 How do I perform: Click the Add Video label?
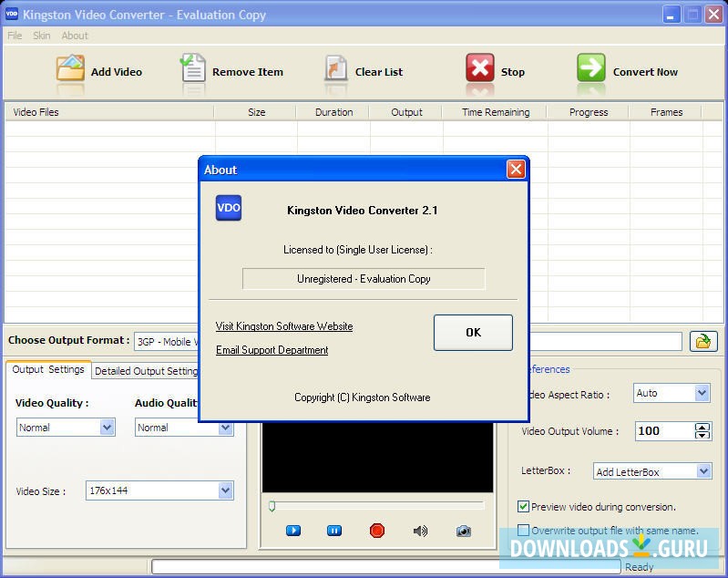click(x=117, y=71)
